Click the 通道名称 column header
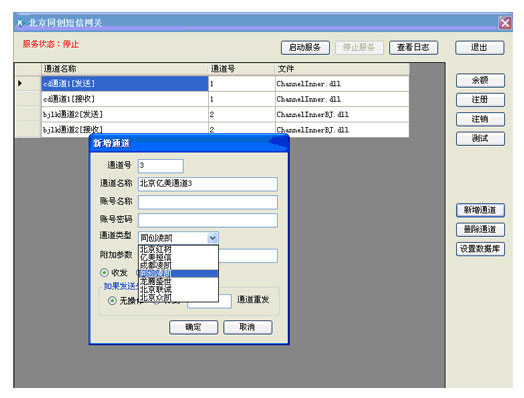The image size is (524, 398). [x=125, y=69]
